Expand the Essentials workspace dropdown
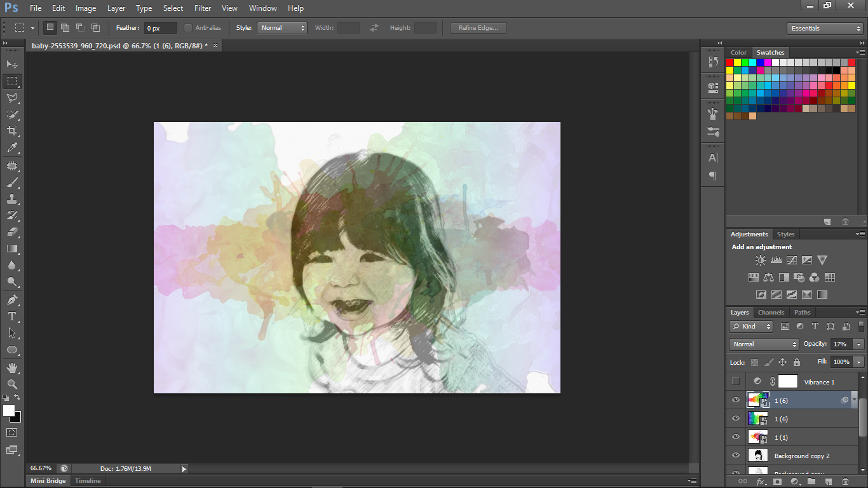868x488 pixels. 824,29
